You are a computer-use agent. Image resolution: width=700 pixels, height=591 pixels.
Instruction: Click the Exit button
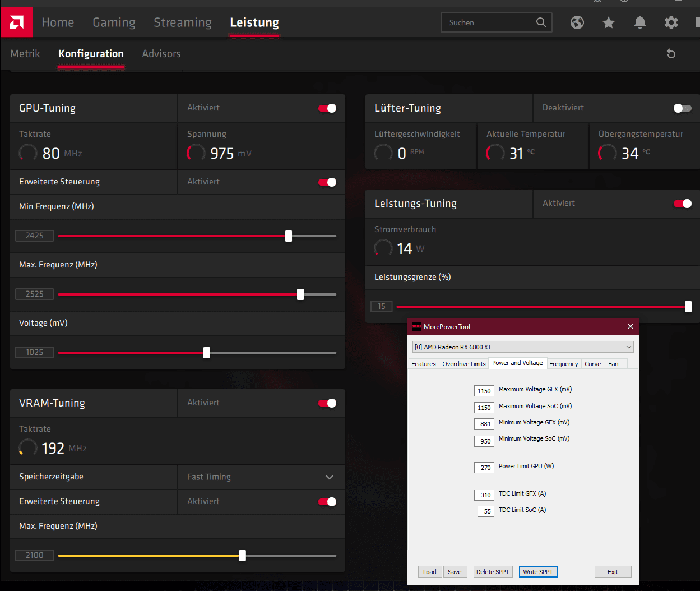pos(613,572)
